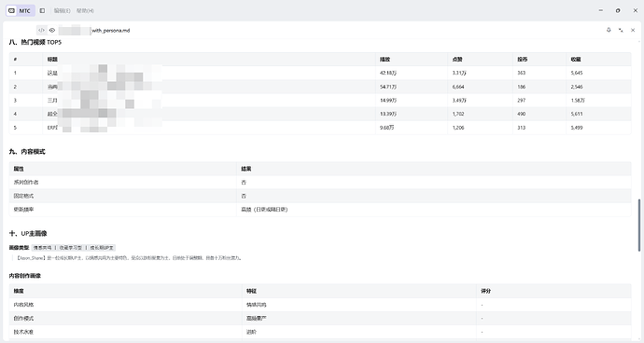Select the 创作模式 row label
Screen dimensions: 644x343
pos(23,318)
